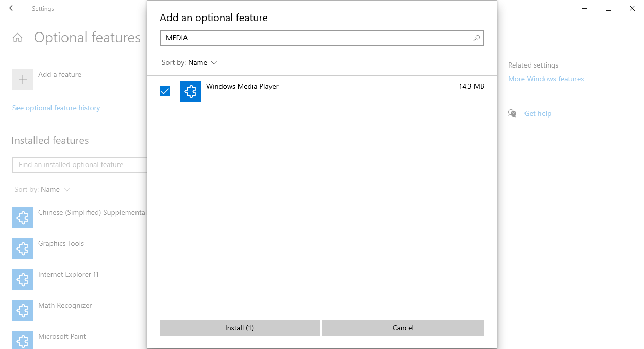This screenshot has width=644, height=349.
Task: Minimize the Settings window
Action: [x=585, y=8]
